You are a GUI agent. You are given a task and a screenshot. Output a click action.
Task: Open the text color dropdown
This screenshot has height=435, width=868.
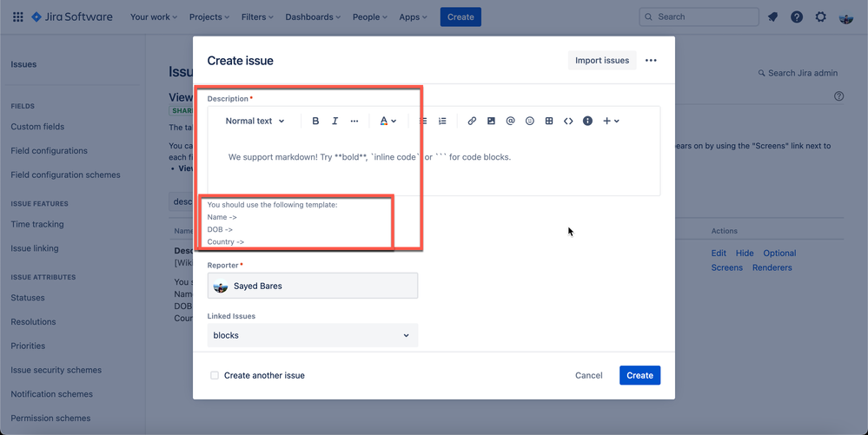[388, 121]
